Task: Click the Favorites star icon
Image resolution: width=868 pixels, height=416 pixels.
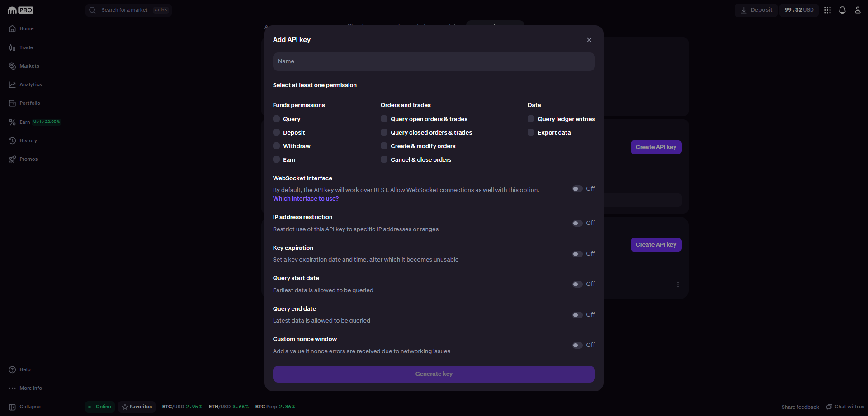Action: point(125,407)
